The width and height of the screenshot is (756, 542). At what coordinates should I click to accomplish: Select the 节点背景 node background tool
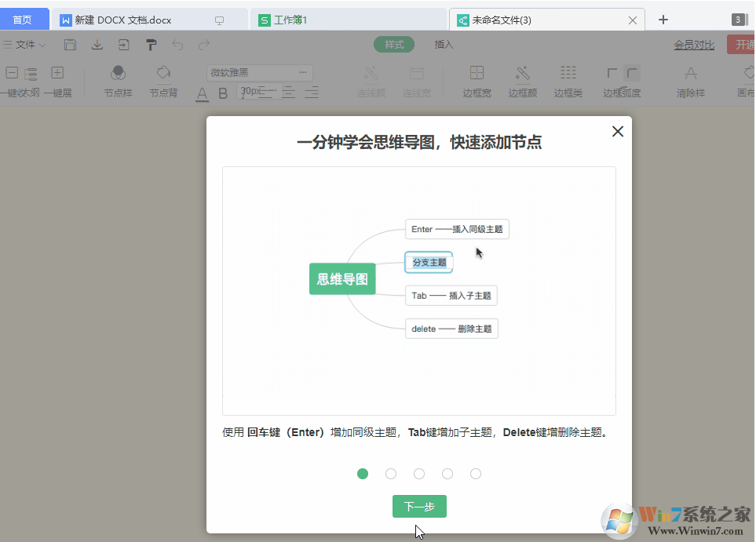pos(163,82)
